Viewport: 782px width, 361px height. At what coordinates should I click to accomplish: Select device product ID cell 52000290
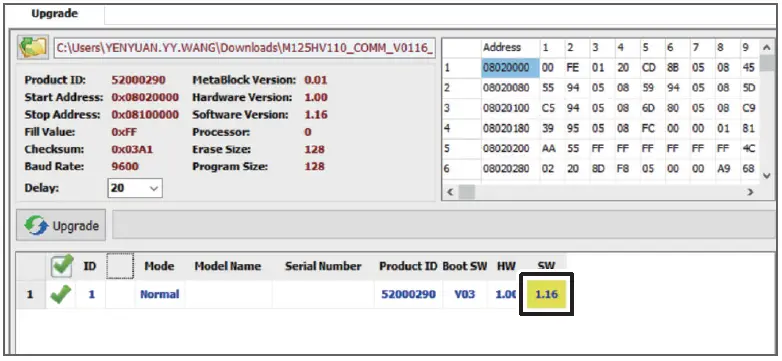coord(408,294)
